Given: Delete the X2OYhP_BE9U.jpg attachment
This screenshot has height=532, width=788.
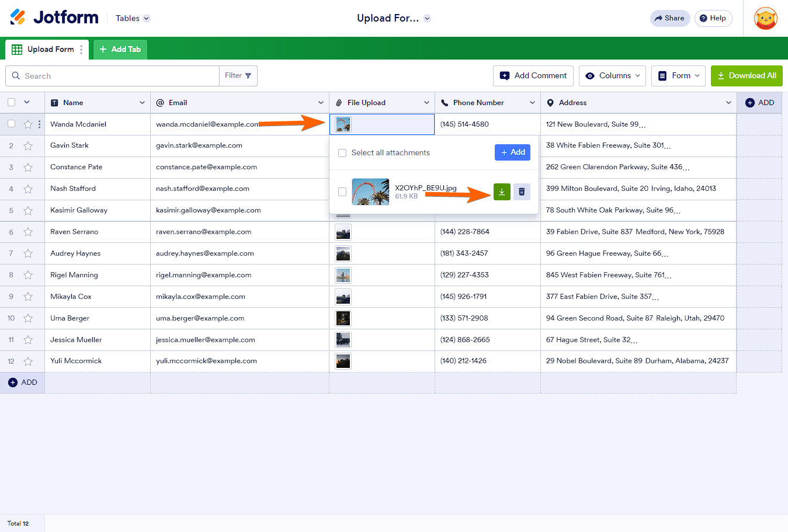Looking at the screenshot, I should (522, 192).
